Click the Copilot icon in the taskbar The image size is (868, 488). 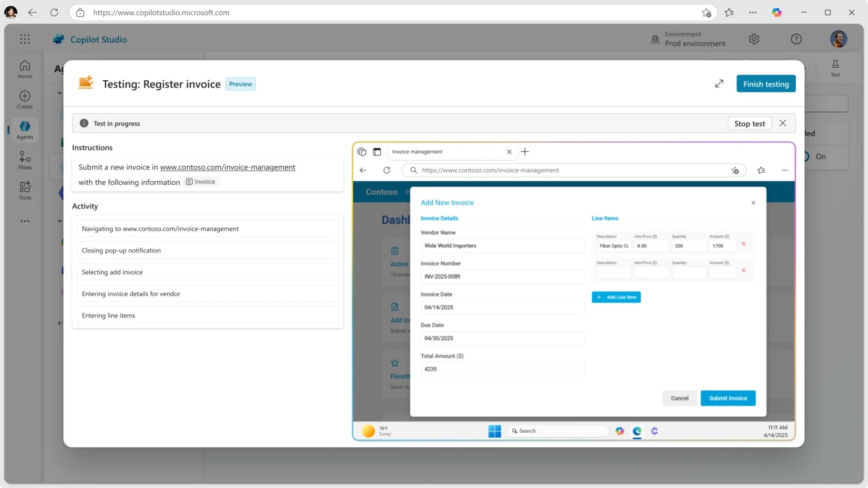[x=620, y=431]
